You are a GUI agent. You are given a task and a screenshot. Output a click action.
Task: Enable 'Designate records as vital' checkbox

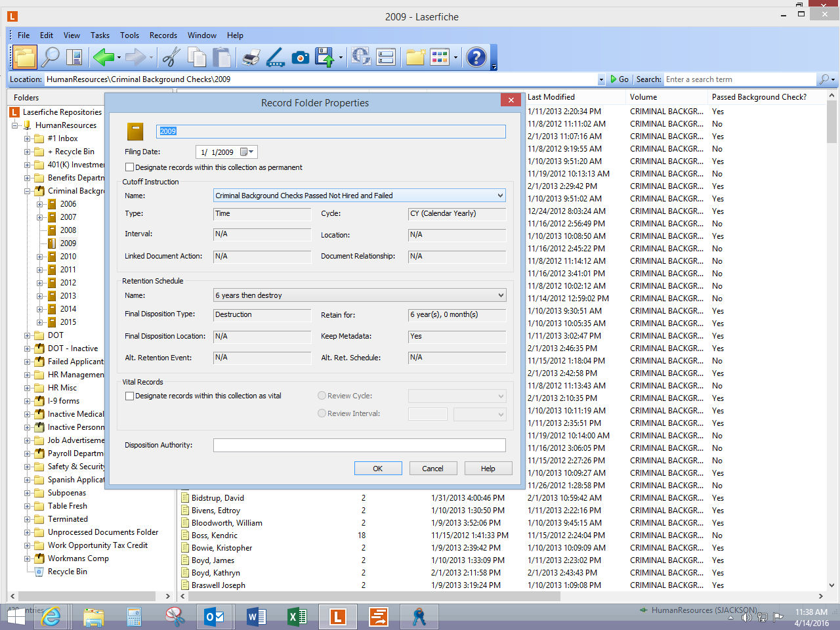point(130,396)
